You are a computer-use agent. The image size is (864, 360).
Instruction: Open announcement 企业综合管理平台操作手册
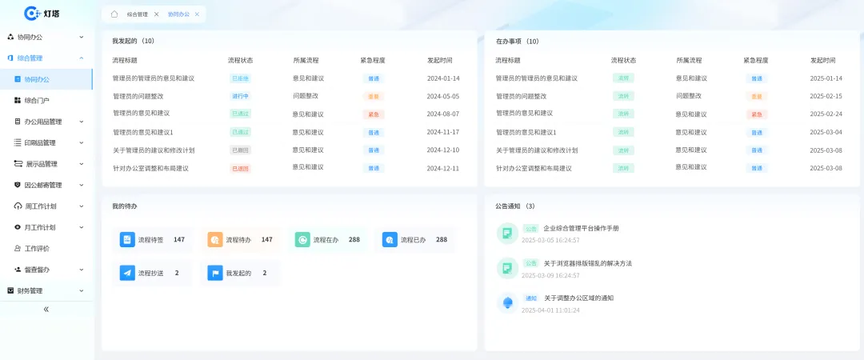point(581,228)
